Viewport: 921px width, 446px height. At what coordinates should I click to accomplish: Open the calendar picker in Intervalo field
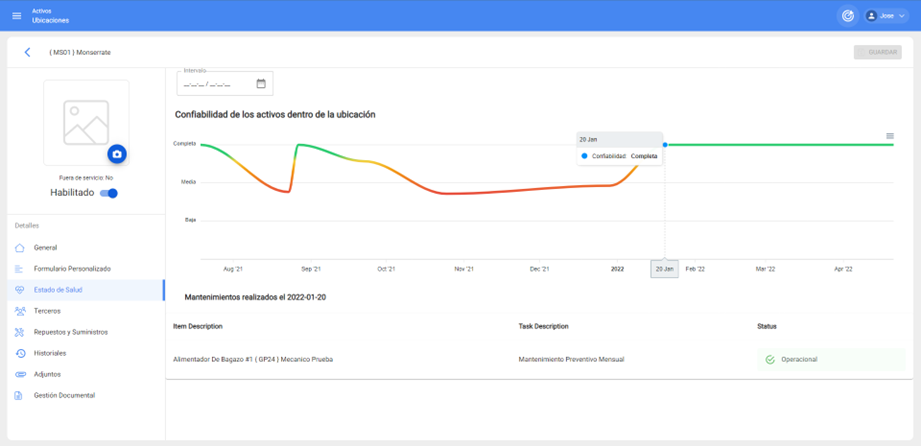point(261,84)
